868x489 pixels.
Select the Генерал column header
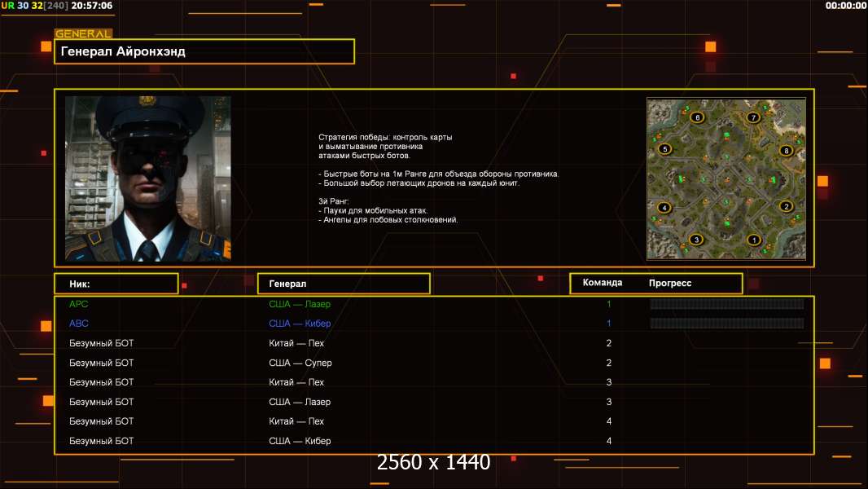coord(343,284)
